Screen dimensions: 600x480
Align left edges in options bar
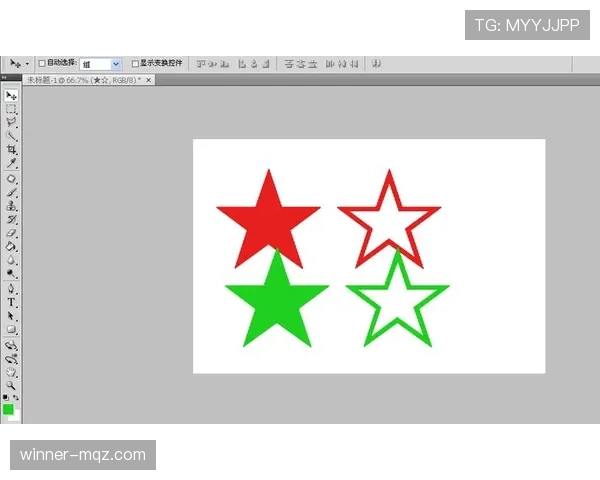click(x=242, y=64)
